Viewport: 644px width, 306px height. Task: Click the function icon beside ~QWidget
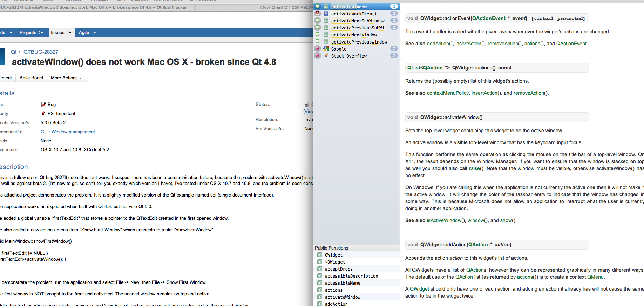coord(320,262)
